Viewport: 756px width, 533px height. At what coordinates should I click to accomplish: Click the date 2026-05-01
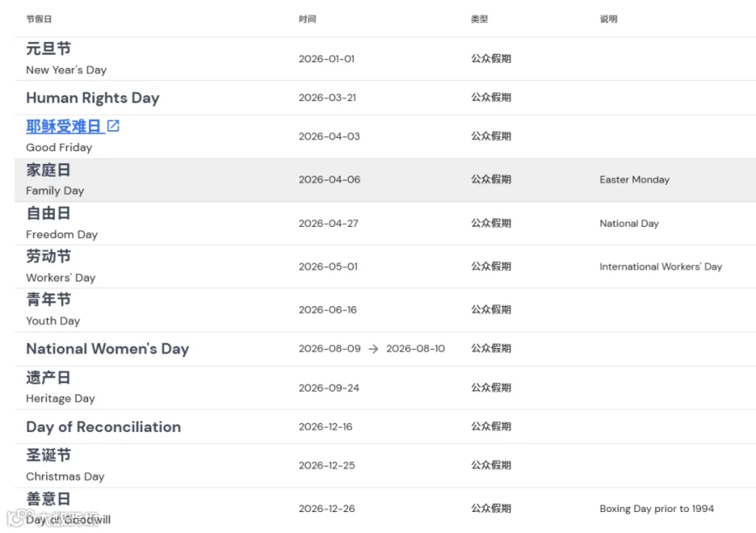pyautogui.click(x=328, y=266)
